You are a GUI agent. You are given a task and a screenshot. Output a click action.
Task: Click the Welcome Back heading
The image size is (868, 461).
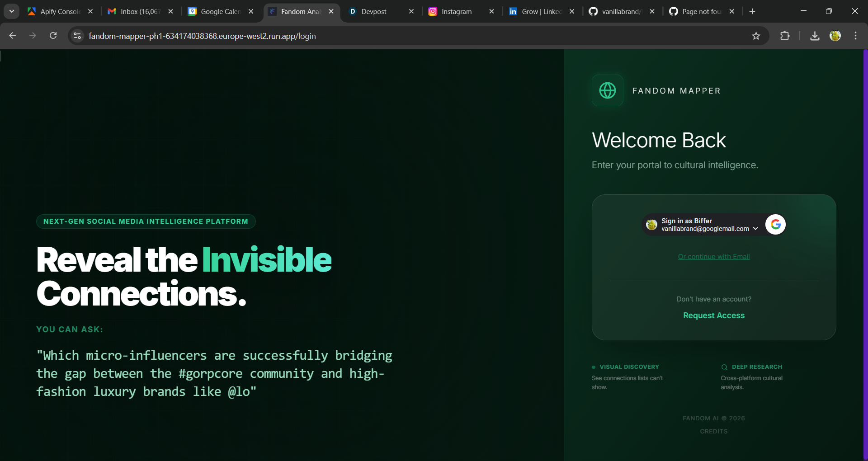(659, 140)
